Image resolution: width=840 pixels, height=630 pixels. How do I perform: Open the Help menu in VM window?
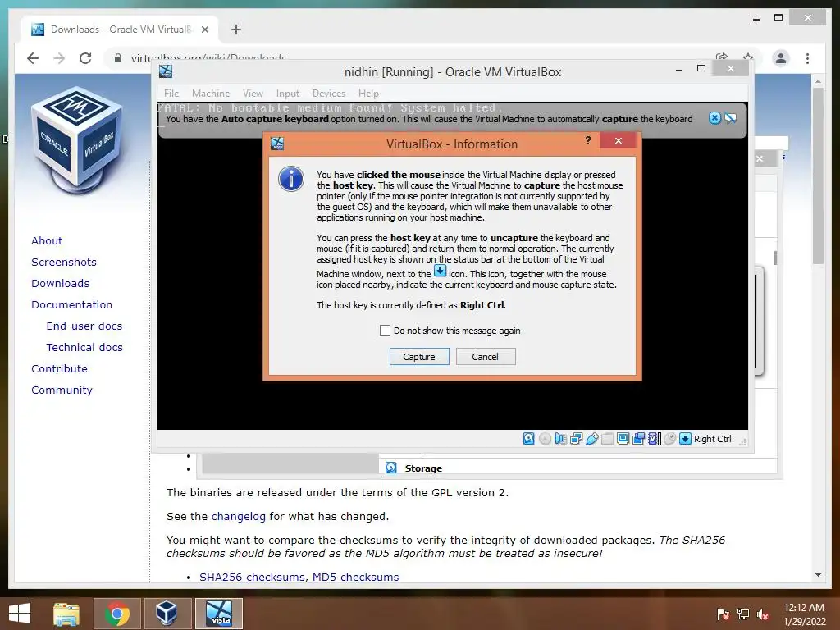tap(368, 94)
